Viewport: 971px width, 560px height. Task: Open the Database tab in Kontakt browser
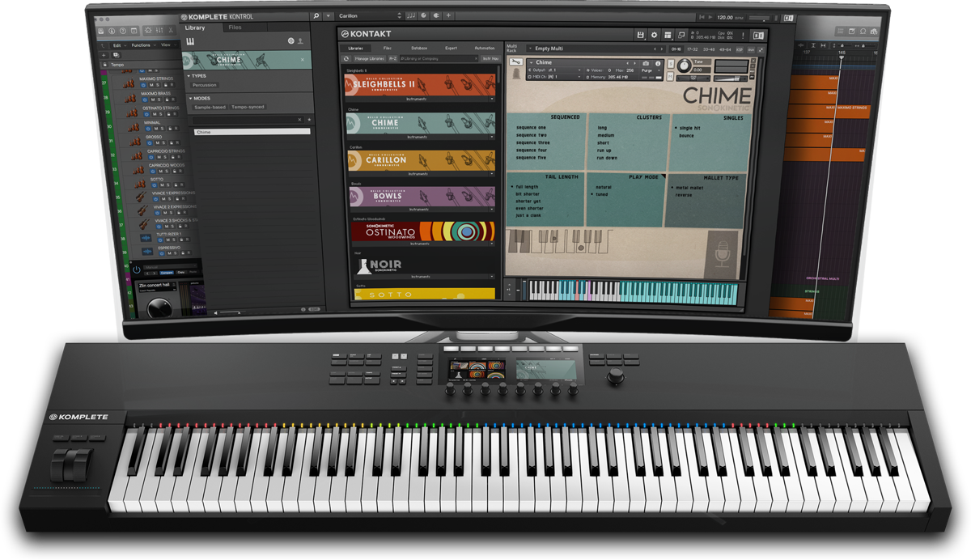419,49
